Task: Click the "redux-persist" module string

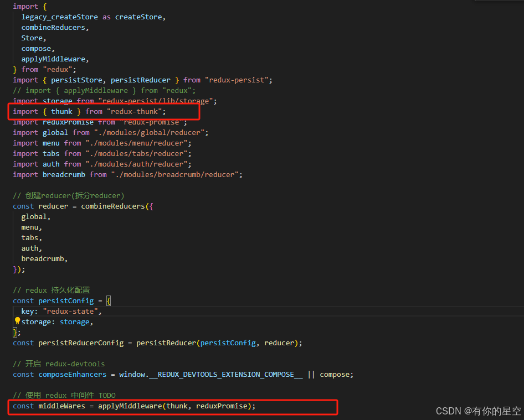Action: point(237,80)
